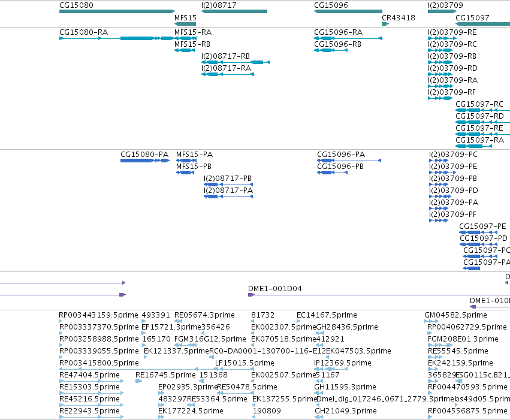The image size is (510, 420).
Task: Select EST RE05674.3prime label
Action: (204, 315)
